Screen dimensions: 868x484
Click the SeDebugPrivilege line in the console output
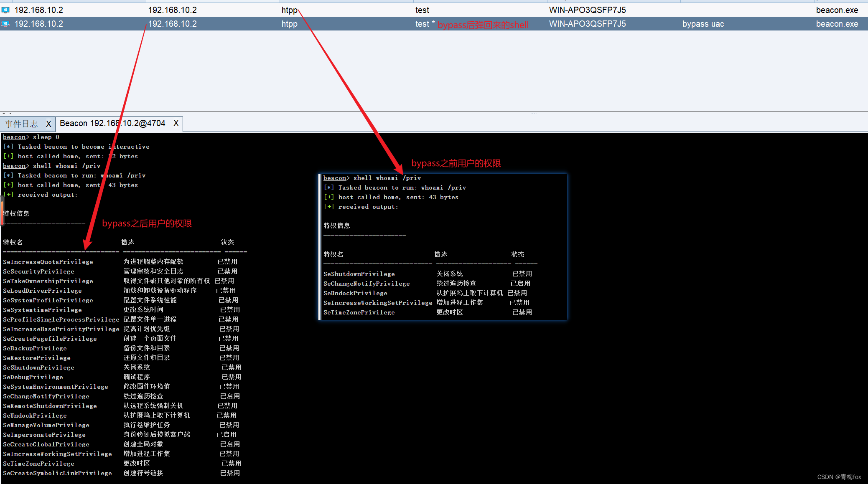33,377
